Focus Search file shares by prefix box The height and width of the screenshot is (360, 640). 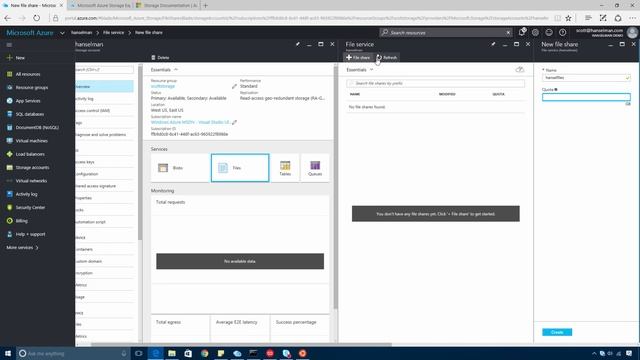[x=436, y=83]
